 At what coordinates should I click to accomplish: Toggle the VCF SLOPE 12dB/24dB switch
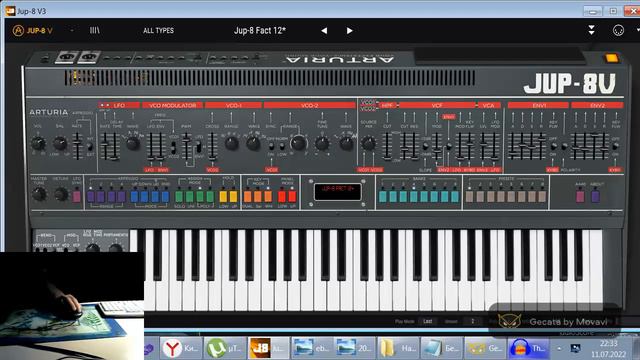(426, 147)
